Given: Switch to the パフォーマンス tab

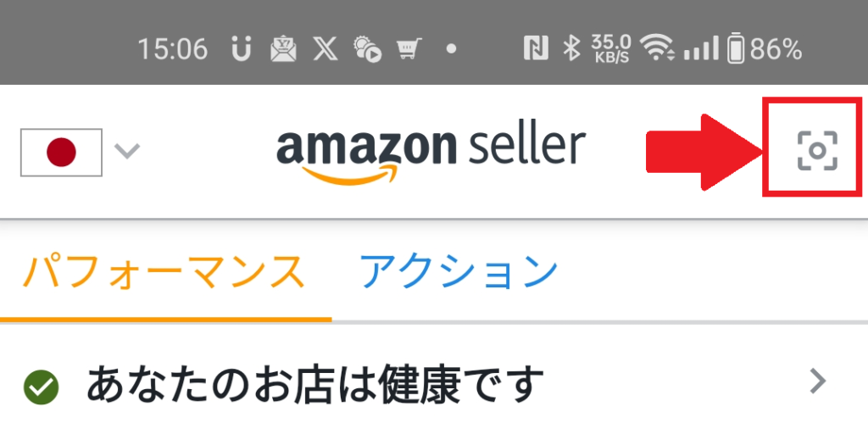Looking at the screenshot, I should pyautogui.click(x=164, y=272).
